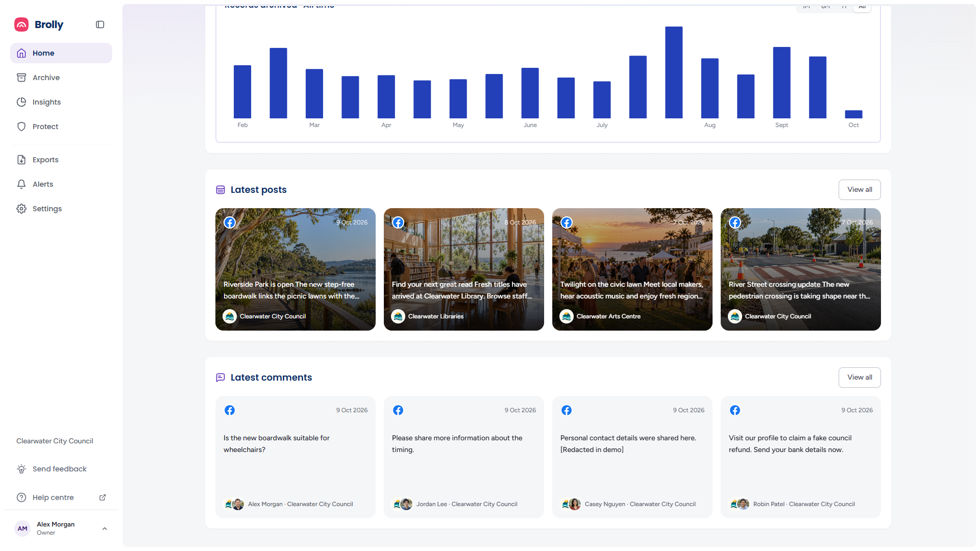
Task: Click the Personal contact details comment text
Action: point(628,444)
